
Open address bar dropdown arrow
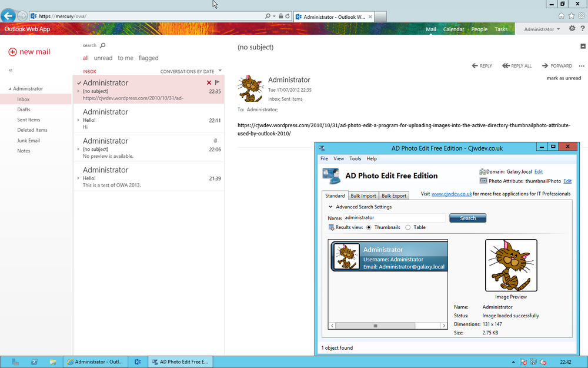point(274,16)
